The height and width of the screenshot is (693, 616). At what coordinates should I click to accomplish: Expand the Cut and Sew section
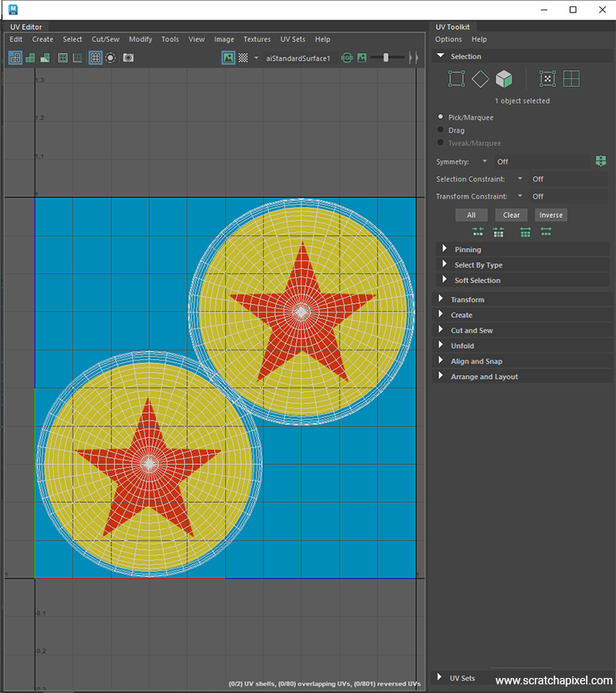click(x=441, y=330)
